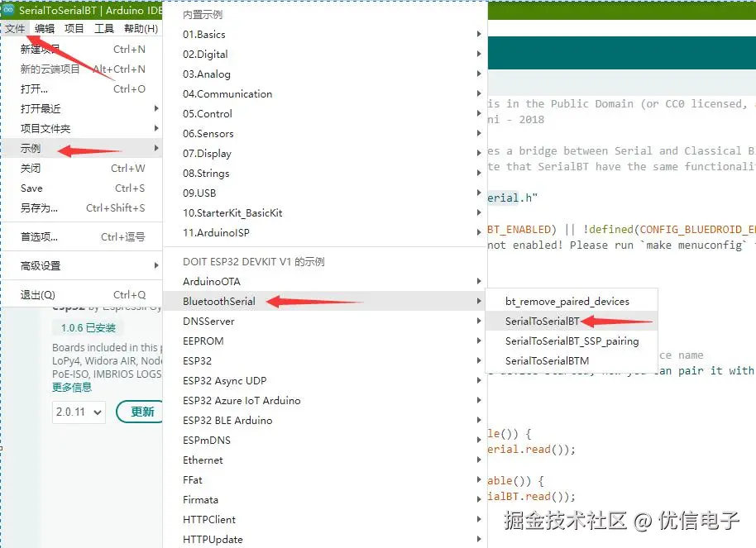Expand 05.Control examples
Screen dimensions: 756x548
pyautogui.click(x=325, y=113)
